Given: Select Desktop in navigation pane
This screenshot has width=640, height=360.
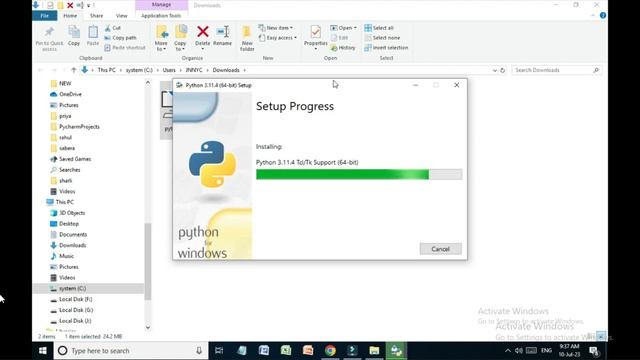Looking at the screenshot, I should point(69,224).
